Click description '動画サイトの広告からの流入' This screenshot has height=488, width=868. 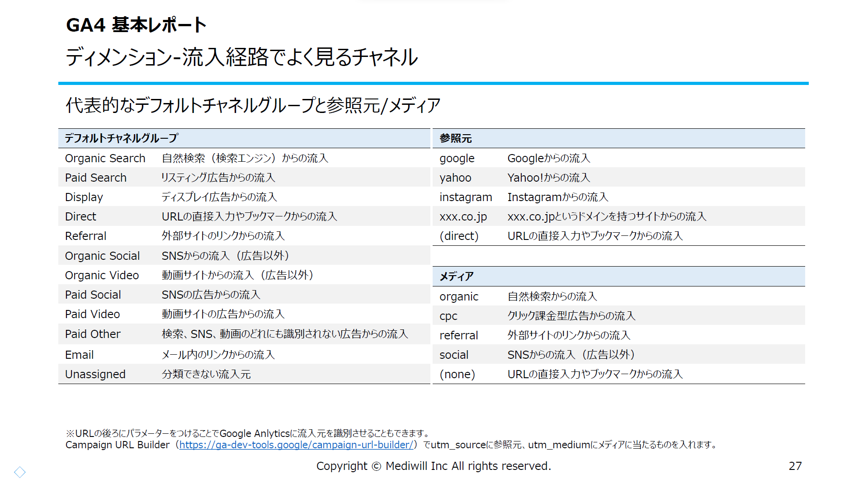pyautogui.click(x=223, y=314)
